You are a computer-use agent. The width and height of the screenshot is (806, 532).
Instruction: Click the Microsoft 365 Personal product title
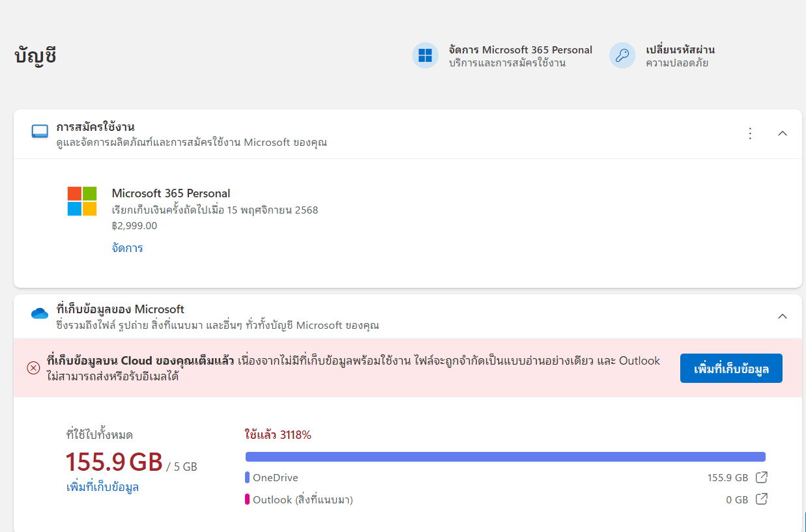tap(171, 193)
